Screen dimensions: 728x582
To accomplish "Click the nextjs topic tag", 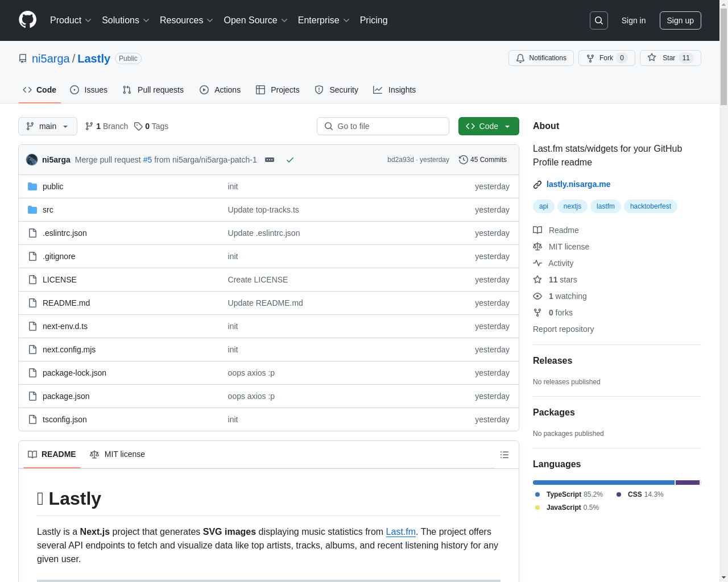I will tap(572, 206).
